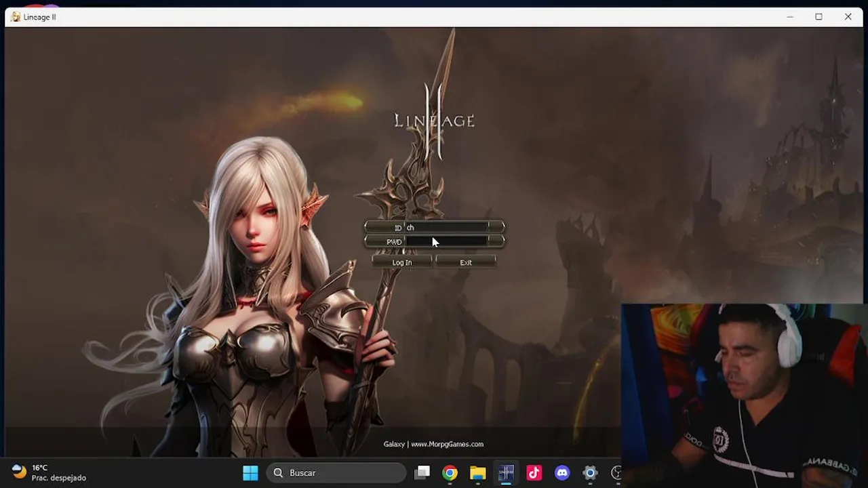Select the Lineage II taskbar icon
The width and height of the screenshot is (868, 488).
point(506,472)
